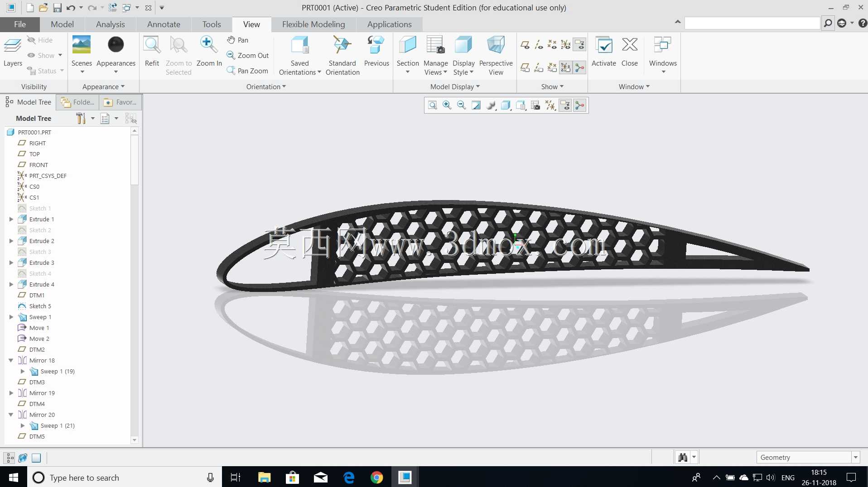Expand the Sweep 1 (19) node
This screenshot has width=868, height=487.
click(23, 371)
